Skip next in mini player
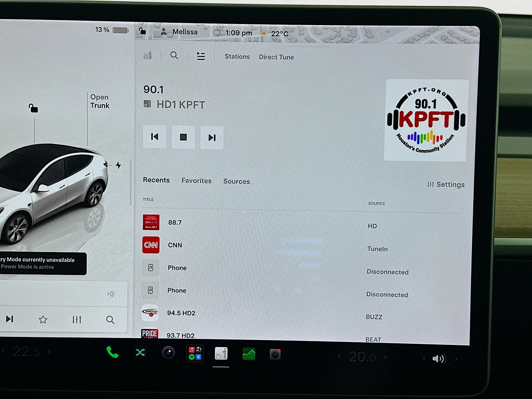Viewport: 532px width, 399px height. tap(10, 319)
